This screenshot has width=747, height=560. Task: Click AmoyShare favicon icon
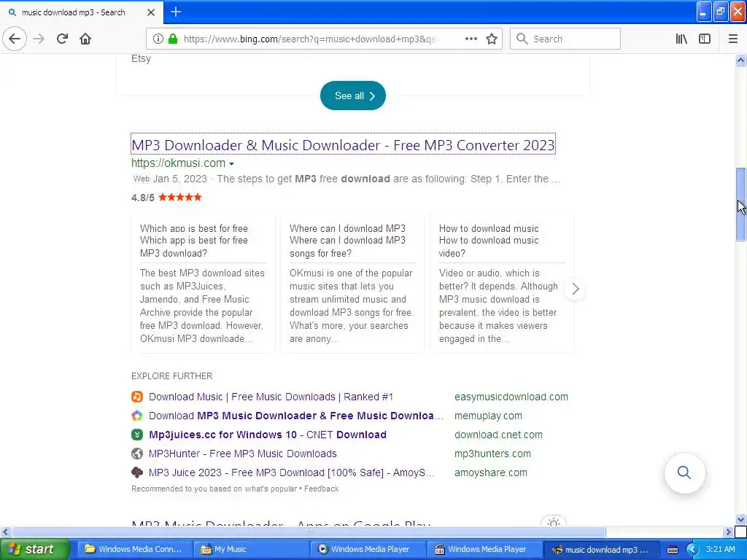coord(137,472)
